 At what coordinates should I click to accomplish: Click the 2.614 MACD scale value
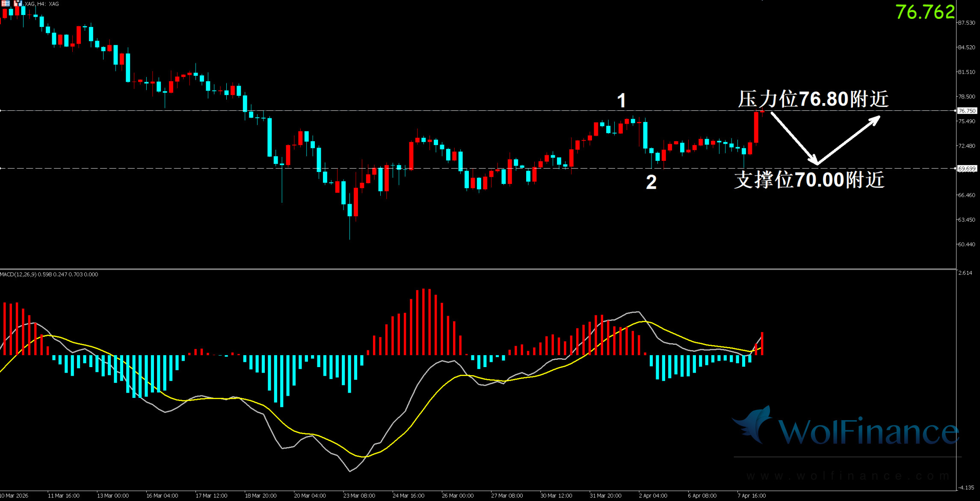coord(965,273)
